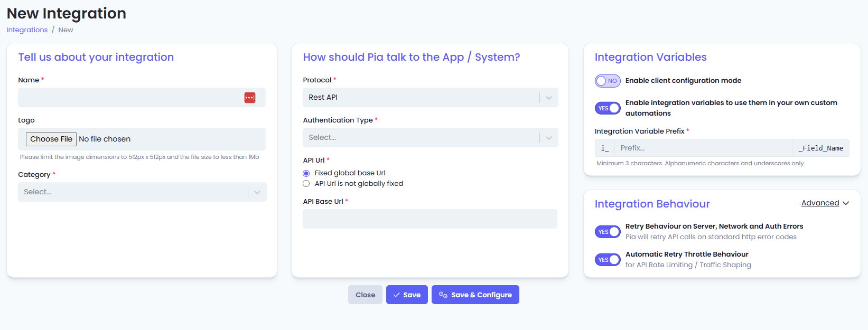Turn off Retry Behaviour on Server errors toggle

pyautogui.click(x=608, y=232)
